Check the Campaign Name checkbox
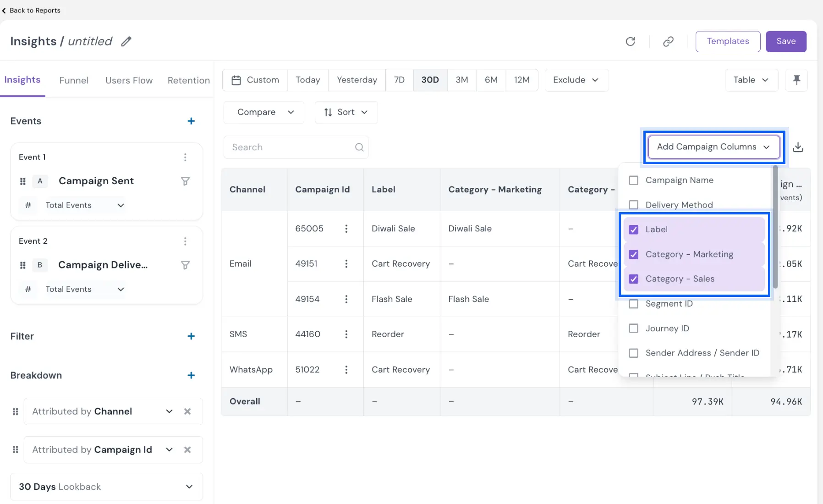 (633, 180)
